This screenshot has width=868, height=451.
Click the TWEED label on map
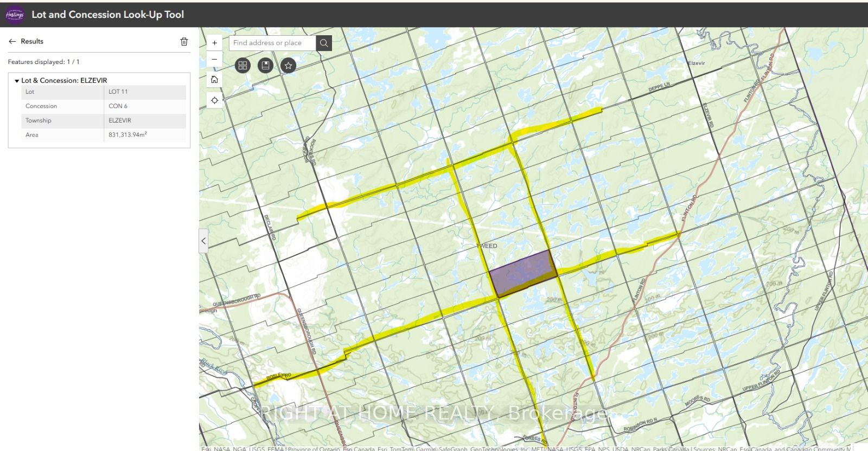[487, 246]
